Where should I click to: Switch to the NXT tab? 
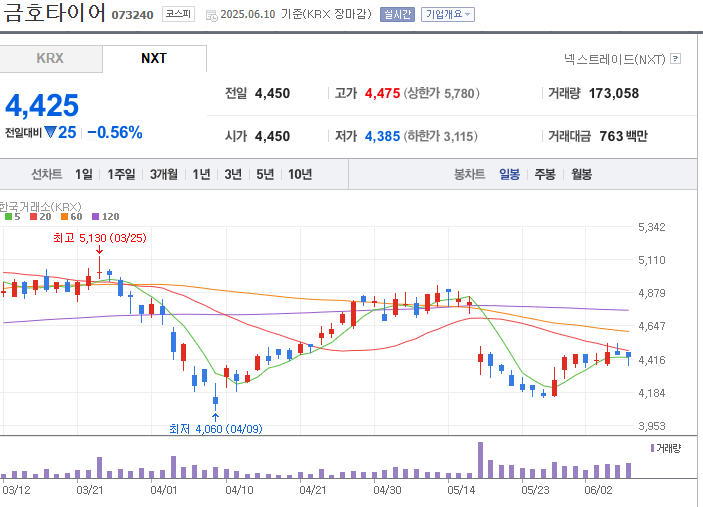tap(154, 58)
